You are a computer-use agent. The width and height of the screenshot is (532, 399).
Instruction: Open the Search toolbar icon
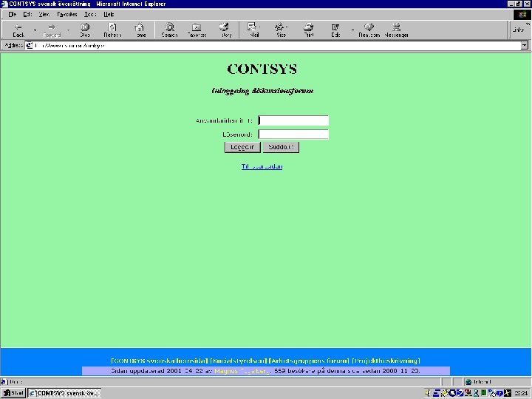169,27
